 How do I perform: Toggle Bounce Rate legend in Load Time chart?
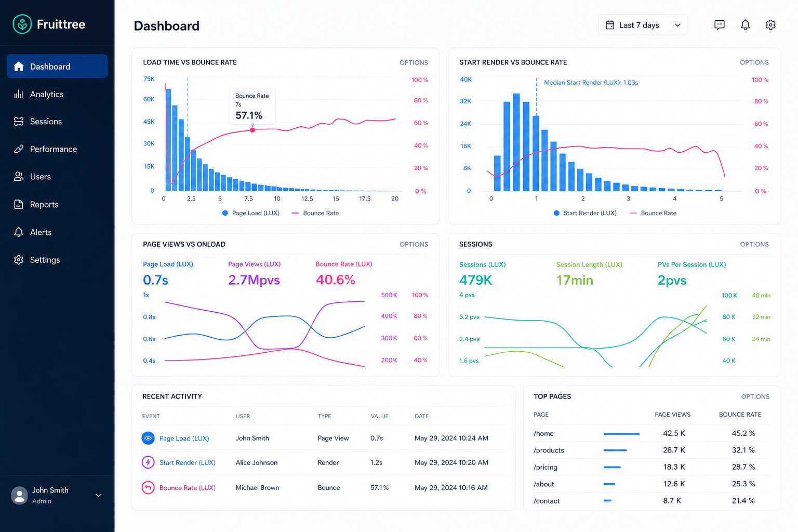tap(315, 213)
